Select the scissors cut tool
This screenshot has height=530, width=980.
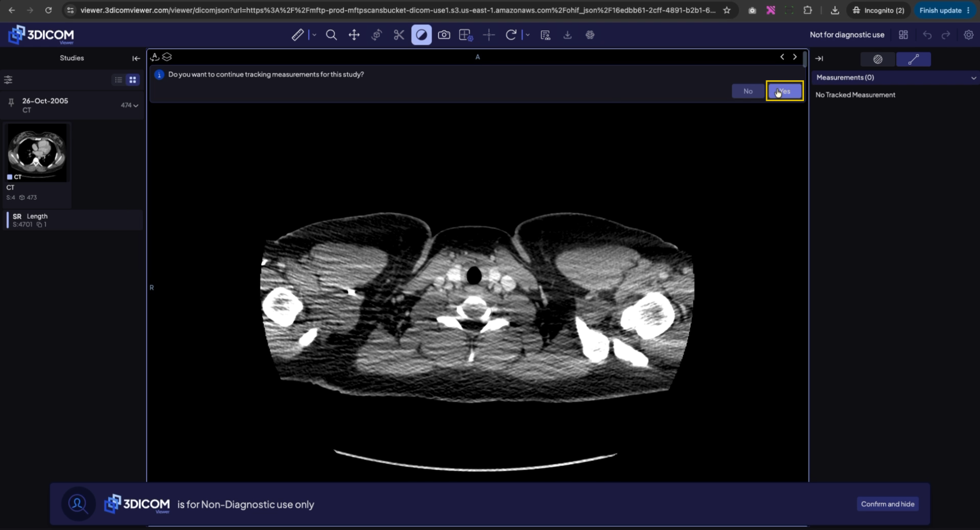point(399,35)
